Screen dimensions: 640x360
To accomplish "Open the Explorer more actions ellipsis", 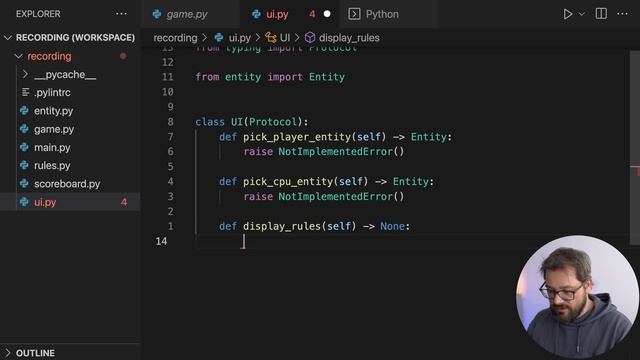I will [121, 14].
